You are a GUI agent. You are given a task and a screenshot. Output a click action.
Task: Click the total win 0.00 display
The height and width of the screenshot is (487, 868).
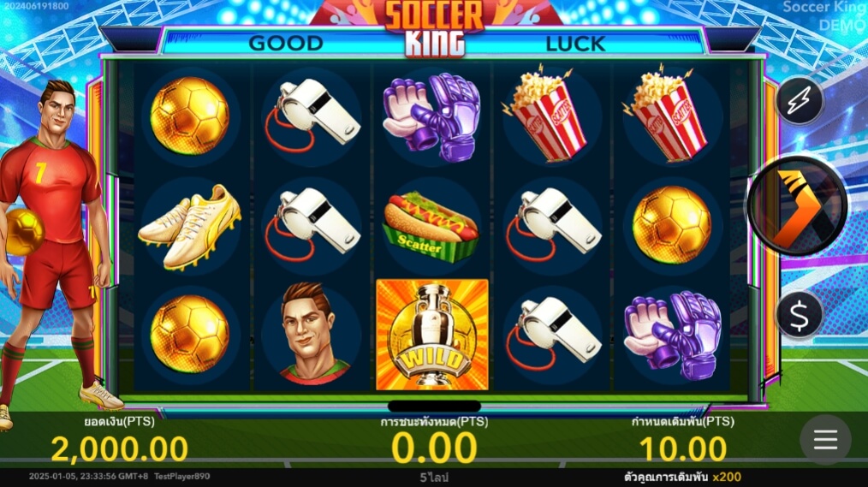(434, 448)
